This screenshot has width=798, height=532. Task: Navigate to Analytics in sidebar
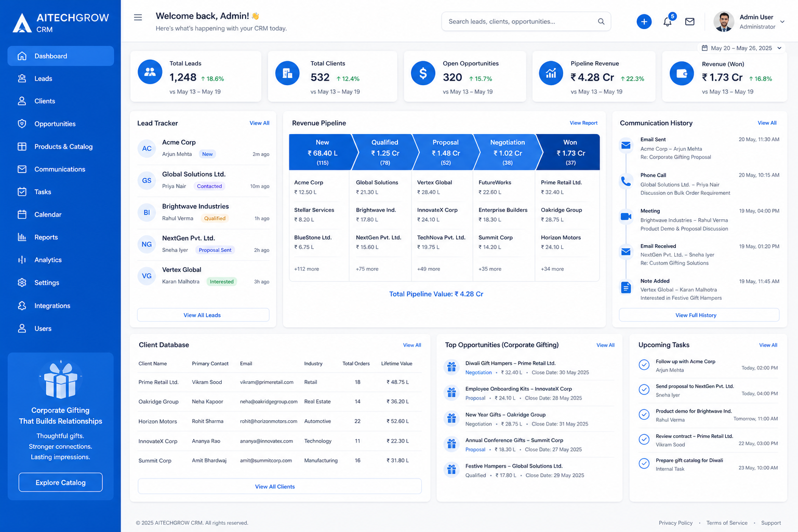click(61, 260)
